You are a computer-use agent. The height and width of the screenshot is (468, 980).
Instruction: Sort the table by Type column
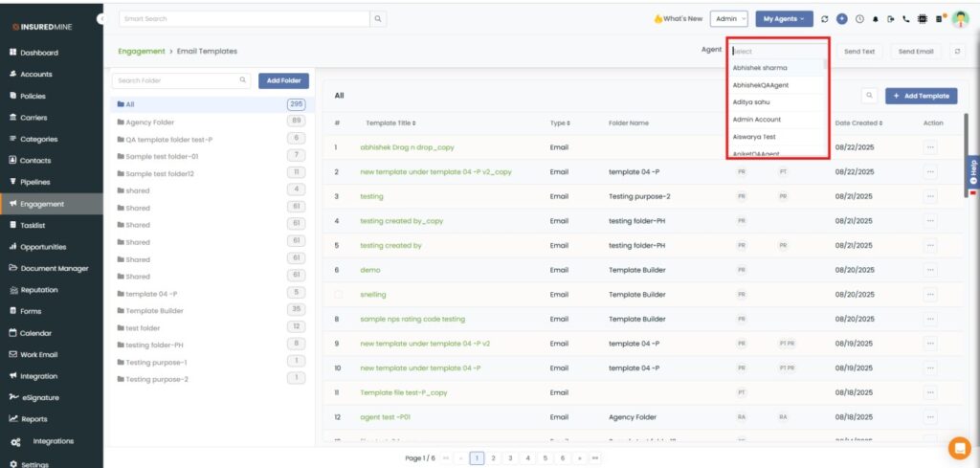(x=560, y=123)
